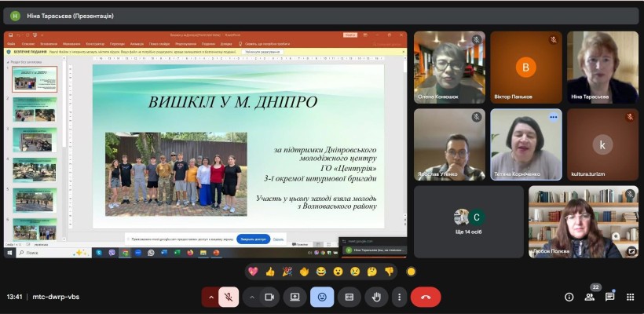Click Windows Start button in shared taskbar
Image resolution: width=644 pixels, height=314 pixels.
coord(9,253)
